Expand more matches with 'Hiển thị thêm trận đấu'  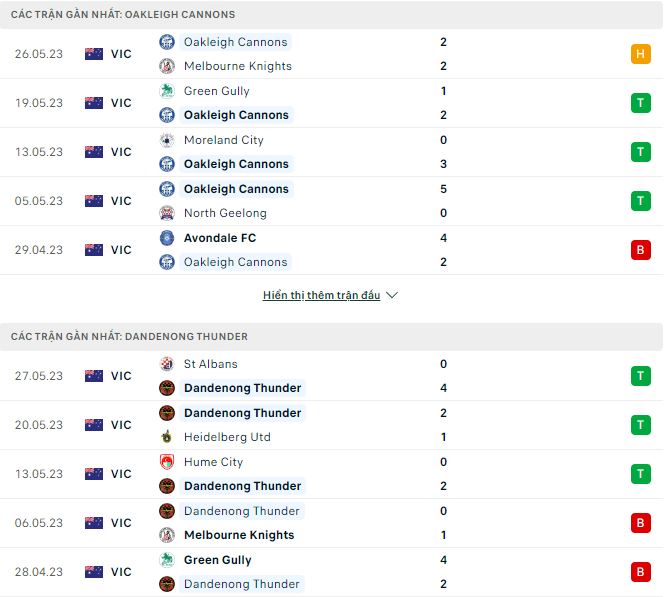click(321, 296)
